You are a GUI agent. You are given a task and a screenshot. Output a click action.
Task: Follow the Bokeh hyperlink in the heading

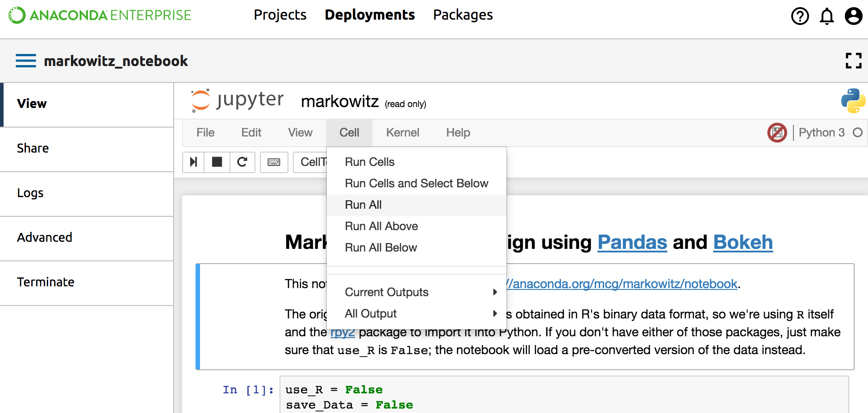tap(743, 242)
